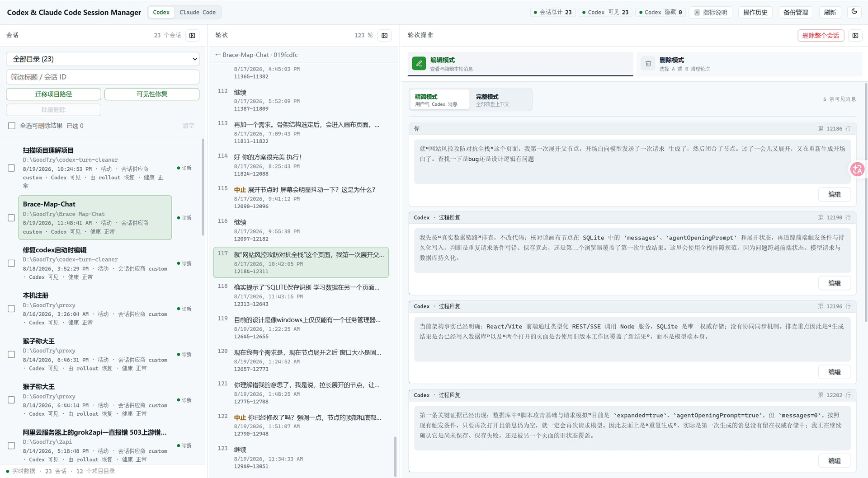
Task: Enable 全选可删除结果 checkbox
Action: click(12, 126)
